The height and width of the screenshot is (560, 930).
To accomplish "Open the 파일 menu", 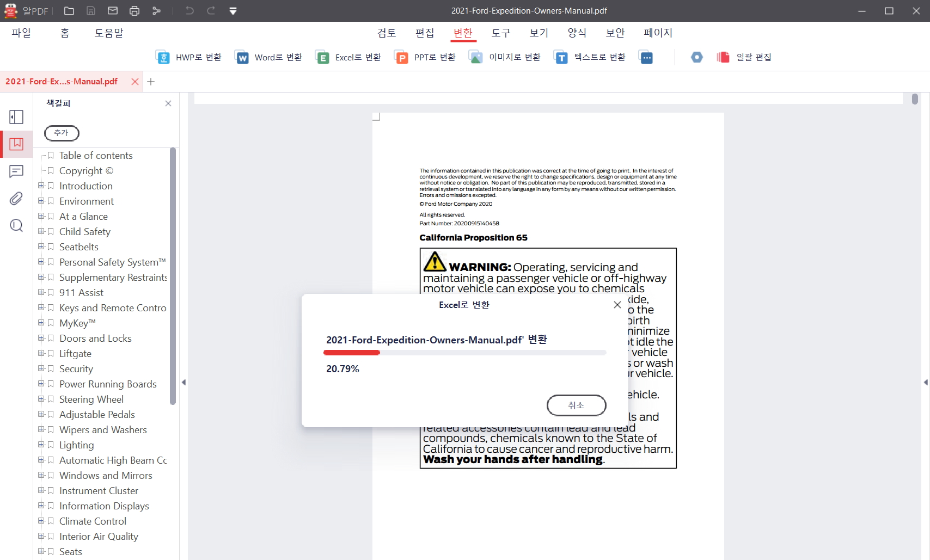I will coord(21,33).
